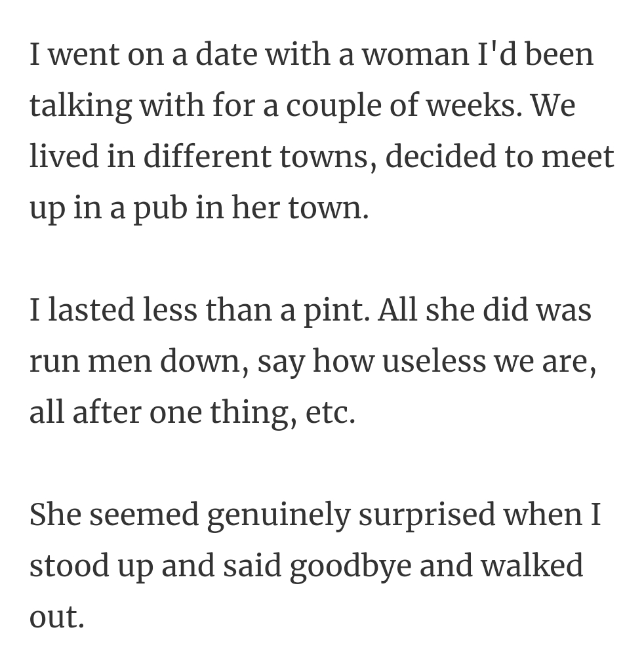Click the word "etc." ending second paragraph
This screenshot has height=672, width=644.
[331, 414]
